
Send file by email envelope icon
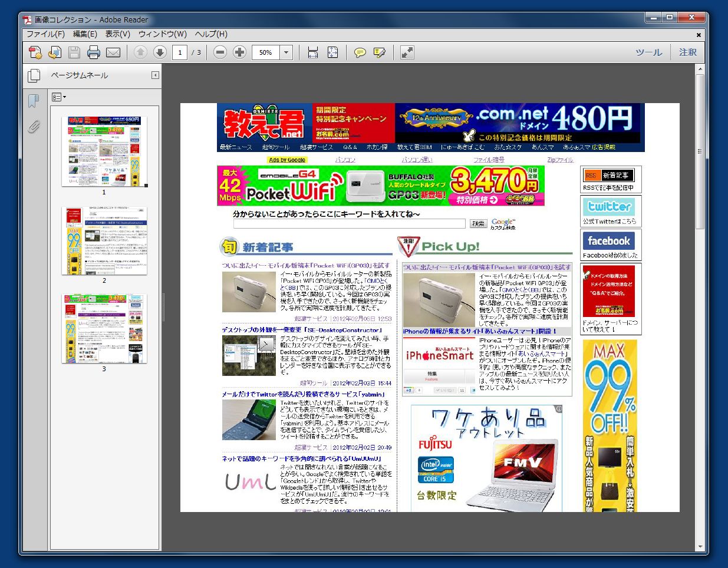113,52
